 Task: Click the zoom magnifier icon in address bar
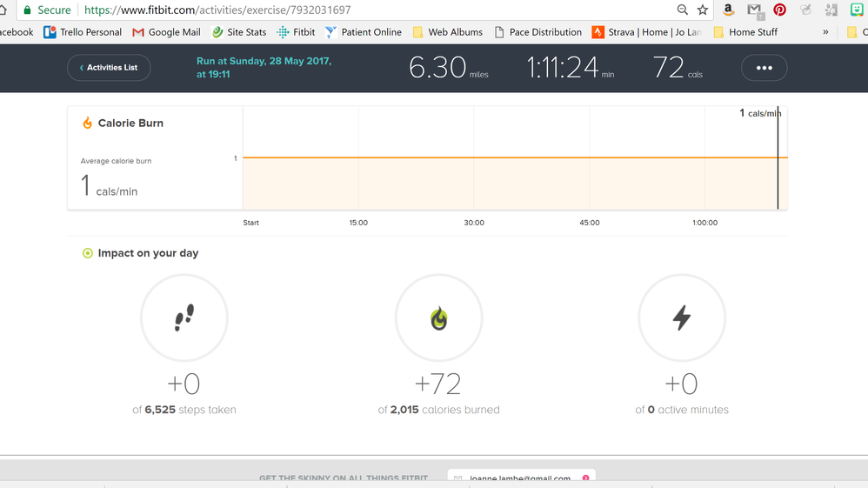pyautogui.click(x=682, y=10)
